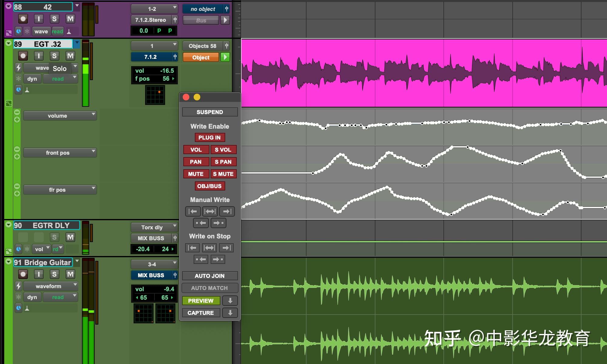The width and height of the screenshot is (607, 364).
Task: Open the pan grid panner on track 89
Action: (155, 95)
